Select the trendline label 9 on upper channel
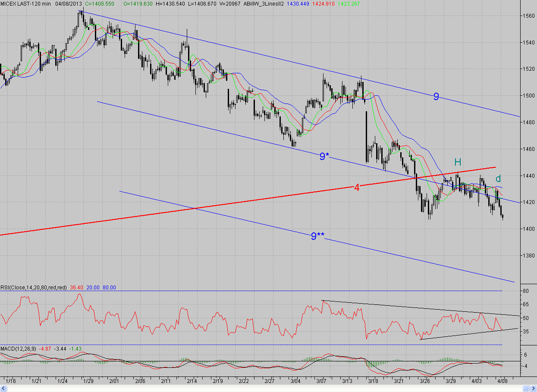The width and height of the screenshot is (537, 392). tap(436, 97)
